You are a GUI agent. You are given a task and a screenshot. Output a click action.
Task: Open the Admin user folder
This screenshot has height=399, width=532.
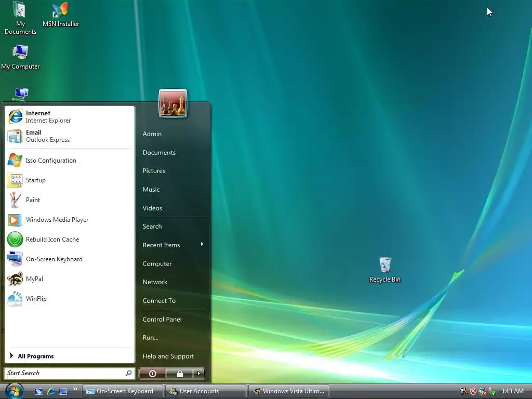tap(172, 134)
